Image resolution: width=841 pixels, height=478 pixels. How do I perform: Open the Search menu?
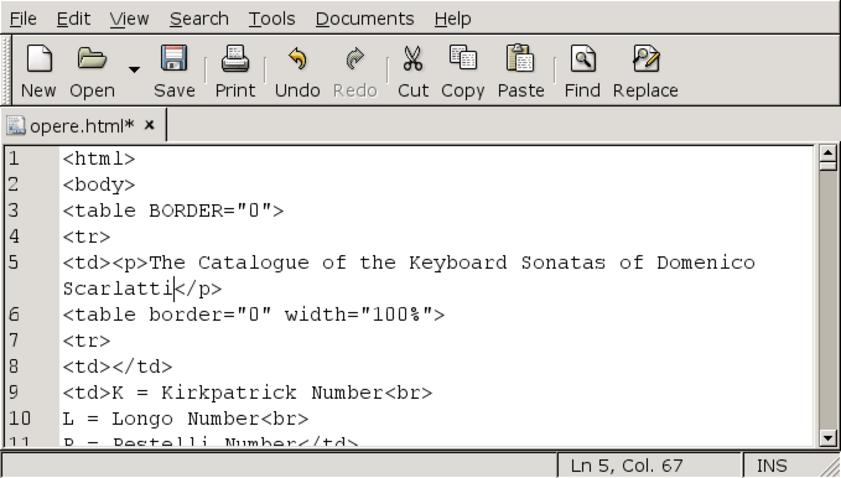[x=198, y=18]
